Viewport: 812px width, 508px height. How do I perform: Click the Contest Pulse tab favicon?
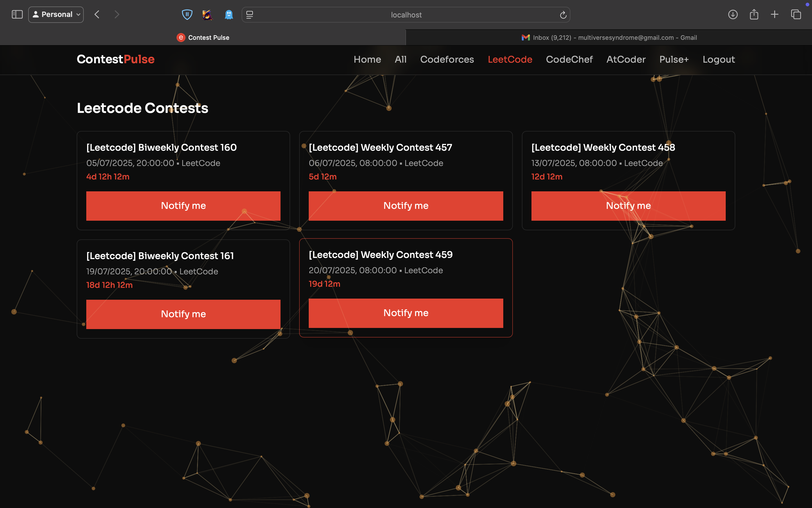point(181,37)
